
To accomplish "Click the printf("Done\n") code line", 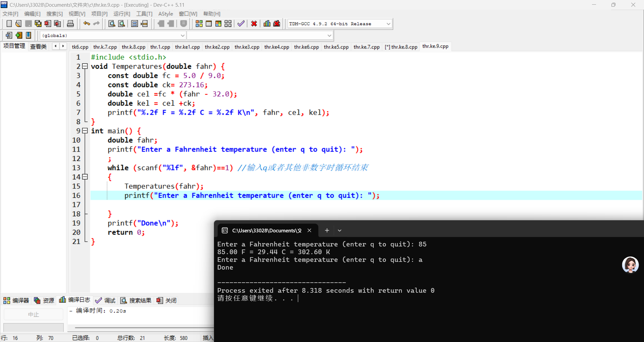I will [x=143, y=223].
